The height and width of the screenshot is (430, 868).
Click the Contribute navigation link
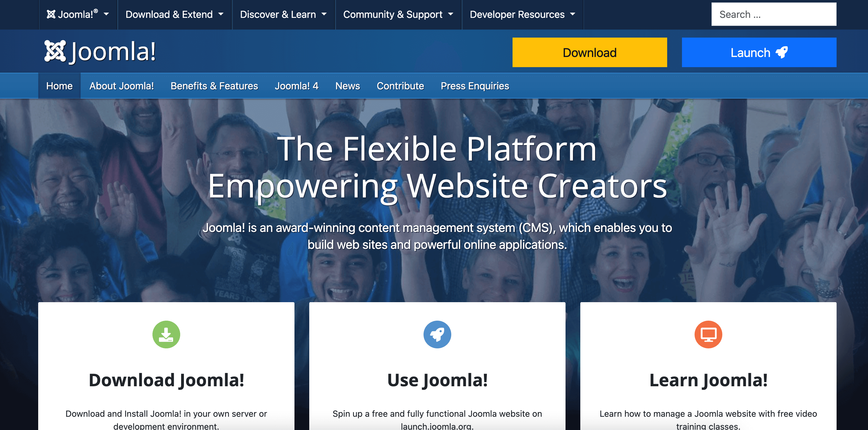(401, 86)
